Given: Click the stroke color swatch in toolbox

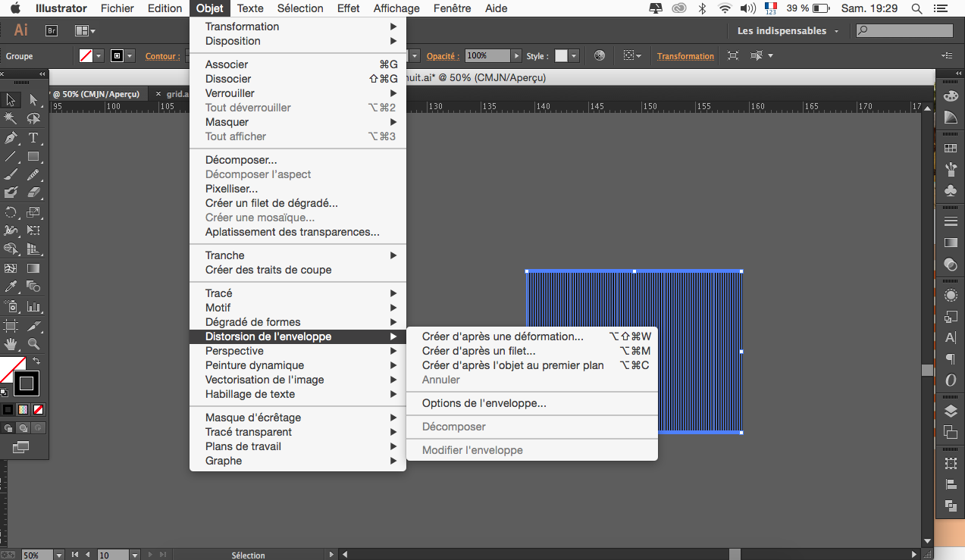Looking at the screenshot, I should point(27,383).
